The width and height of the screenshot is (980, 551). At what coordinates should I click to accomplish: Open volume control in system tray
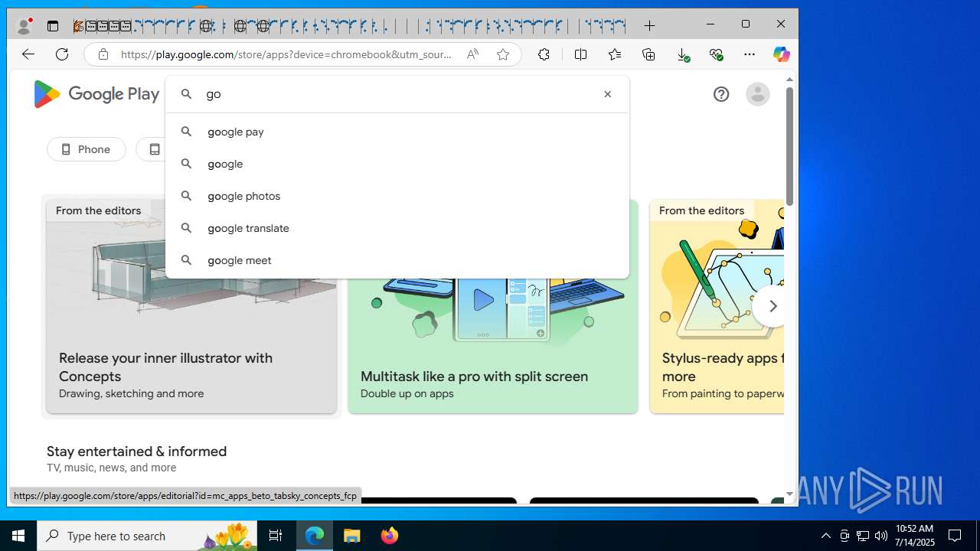pos(881,536)
